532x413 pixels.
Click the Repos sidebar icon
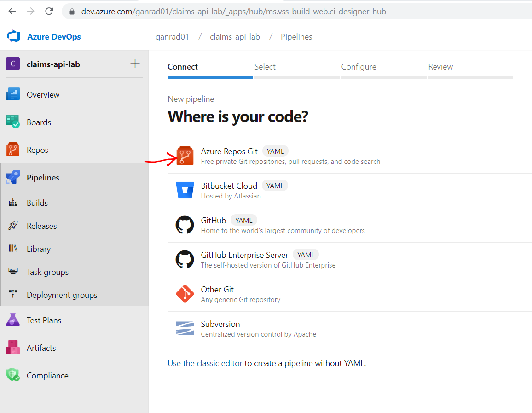13,149
